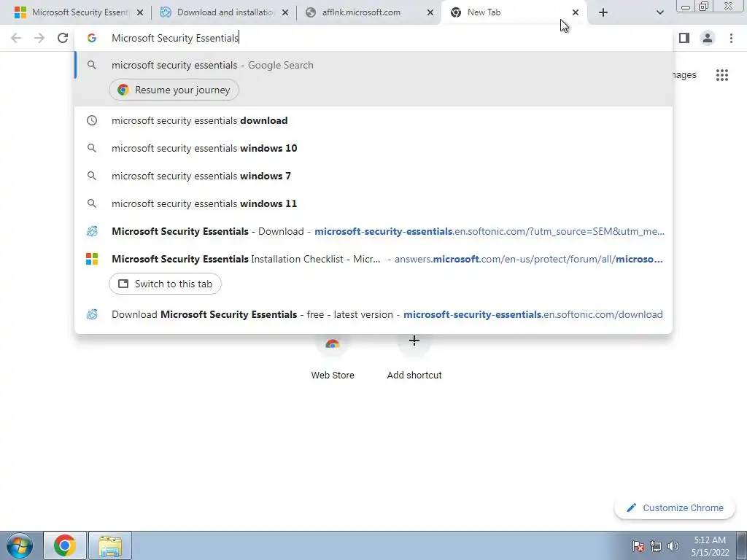Open Chrome three-dot menu

click(x=731, y=38)
